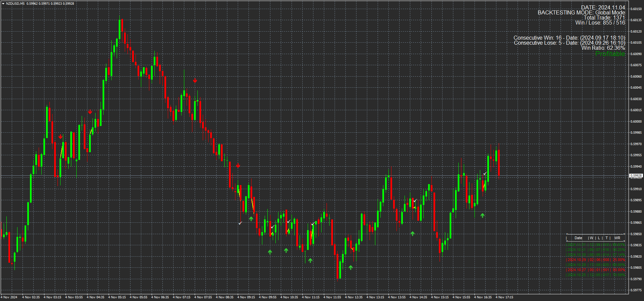Select the leftmost white checkmark marker
The width and height of the screenshot is (644, 301).
click(240, 223)
